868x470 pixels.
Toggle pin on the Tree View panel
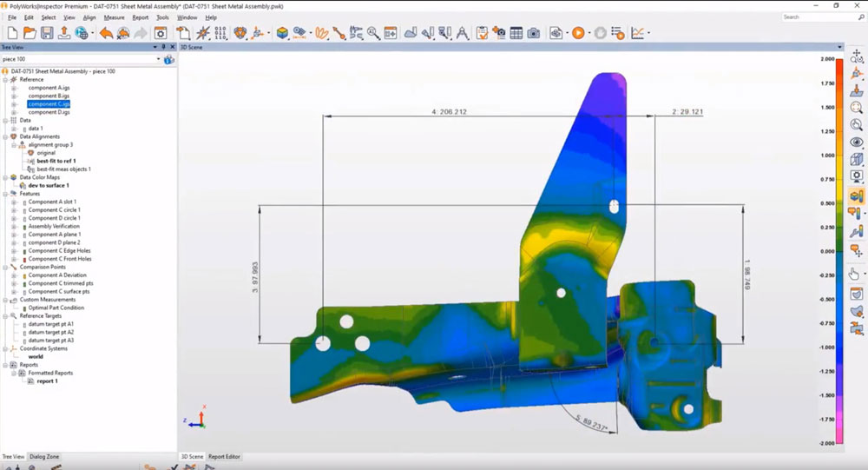[164, 47]
